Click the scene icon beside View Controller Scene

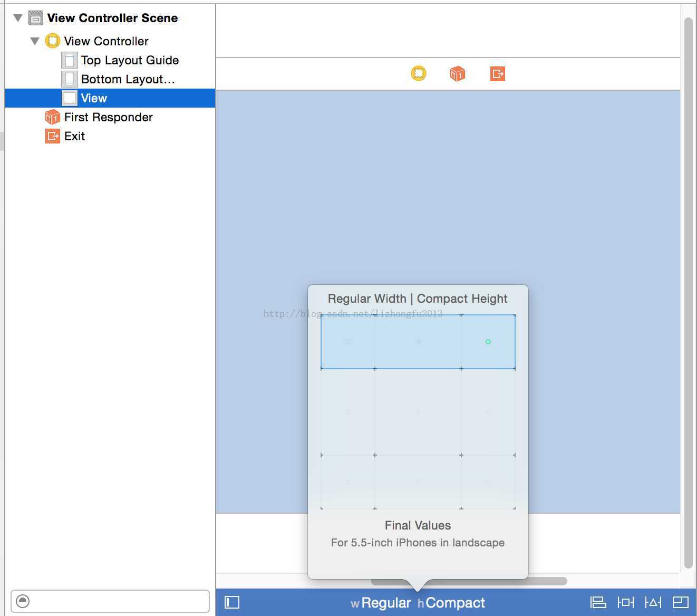36,18
